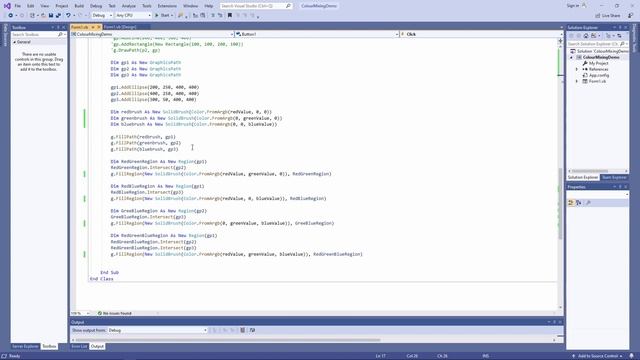
Task: Open the Debug menu
Action: tap(96, 6)
